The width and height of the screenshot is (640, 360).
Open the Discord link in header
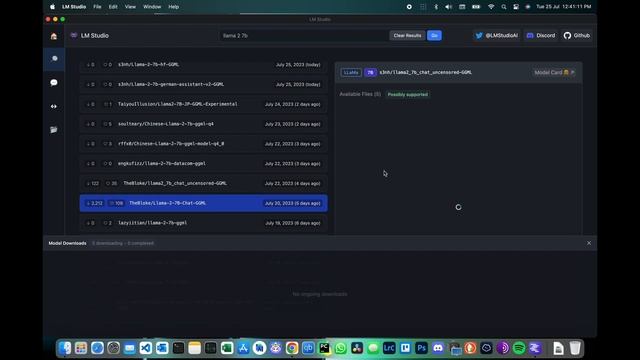point(541,36)
